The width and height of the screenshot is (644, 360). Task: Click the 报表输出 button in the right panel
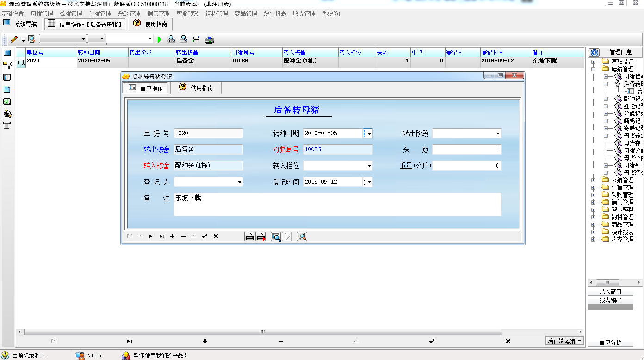(610, 300)
